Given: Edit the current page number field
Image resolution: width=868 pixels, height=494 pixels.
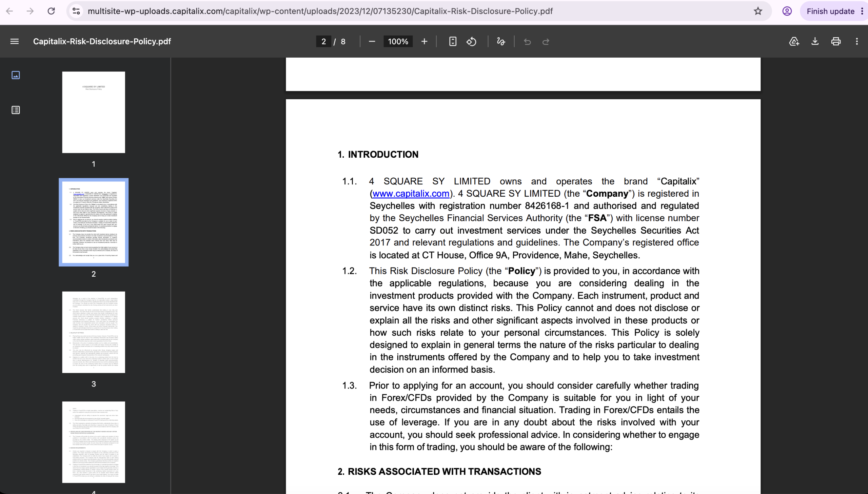Looking at the screenshot, I should pyautogui.click(x=323, y=41).
